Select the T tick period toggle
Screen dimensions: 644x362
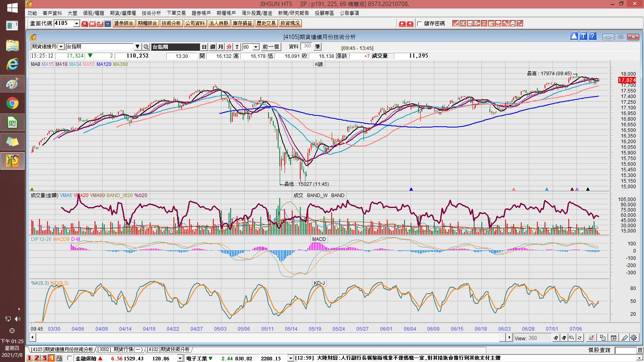[237, 47]
